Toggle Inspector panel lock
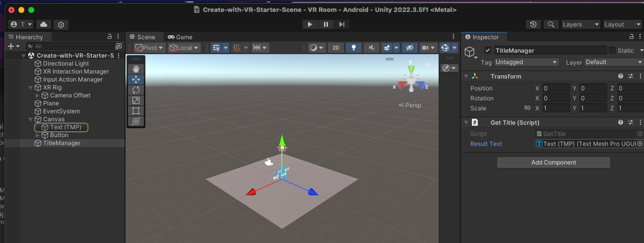Viewport: 644px width, 243px height. (x=631, y=37)
